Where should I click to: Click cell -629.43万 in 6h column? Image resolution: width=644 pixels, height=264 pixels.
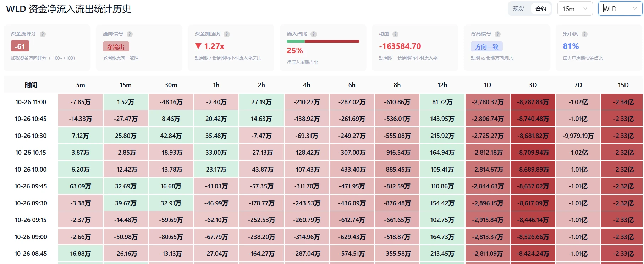tap(352, 237)
